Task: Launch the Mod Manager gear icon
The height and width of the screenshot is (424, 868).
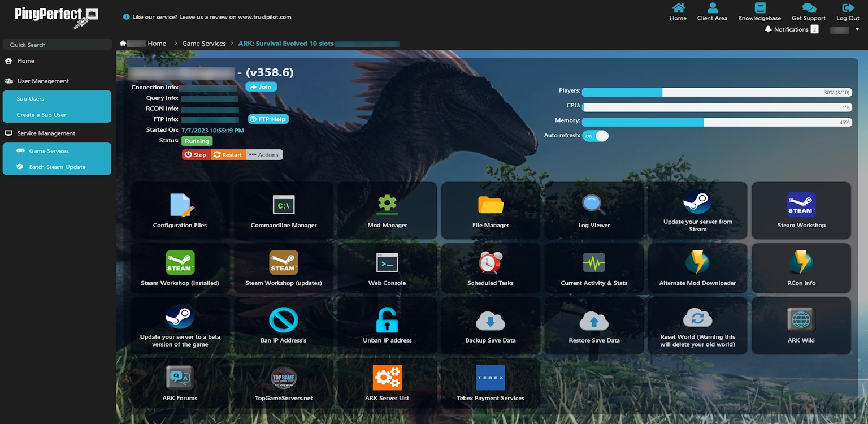Action: pos(387,204)
